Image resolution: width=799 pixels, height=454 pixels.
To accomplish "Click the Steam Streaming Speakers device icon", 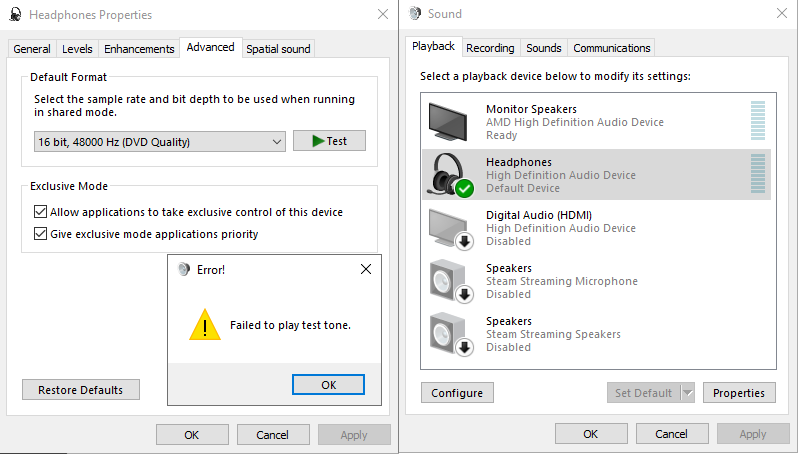I will [450, 335].
